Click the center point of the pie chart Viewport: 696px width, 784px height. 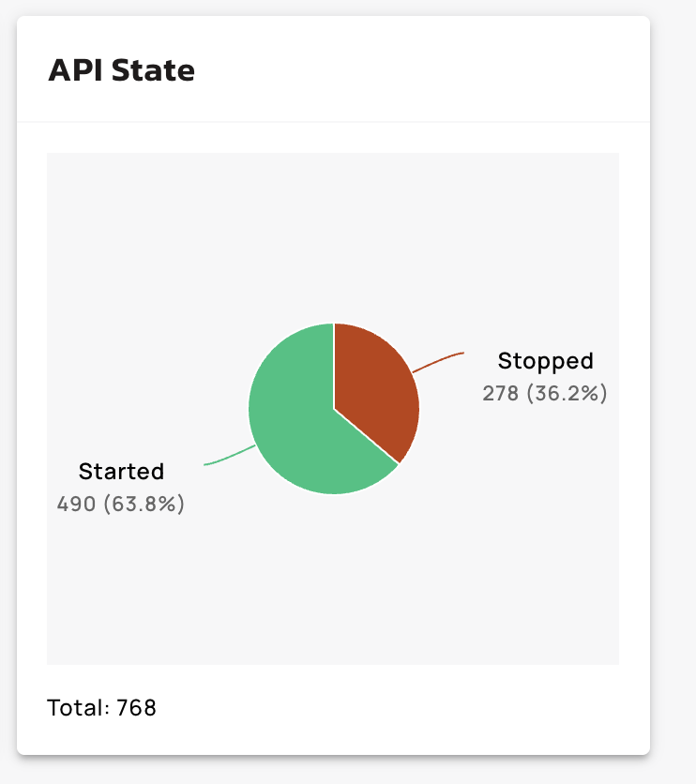tap(334, 409)
